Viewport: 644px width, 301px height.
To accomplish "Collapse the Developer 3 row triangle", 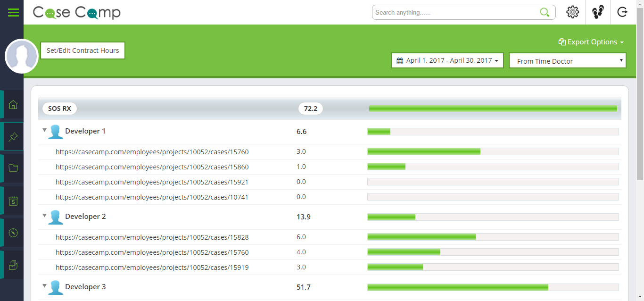I will pyautogui.click(x=44, y=285).
